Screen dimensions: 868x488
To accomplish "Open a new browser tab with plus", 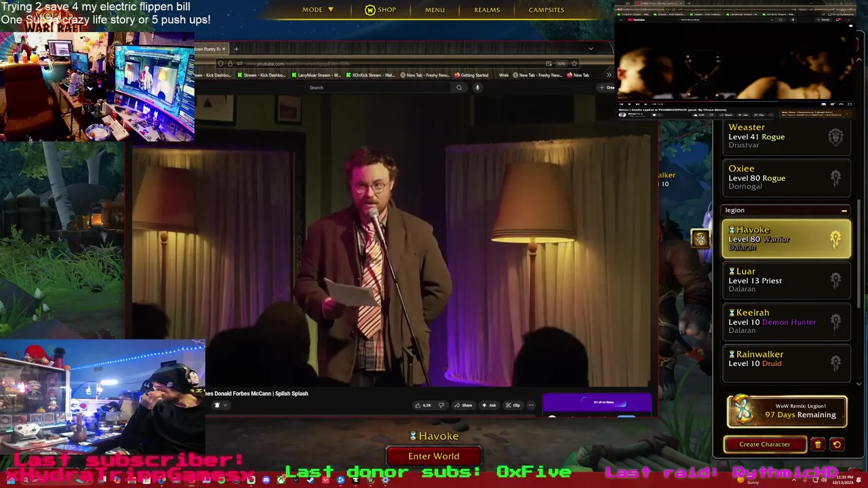I will click(236, 49).
